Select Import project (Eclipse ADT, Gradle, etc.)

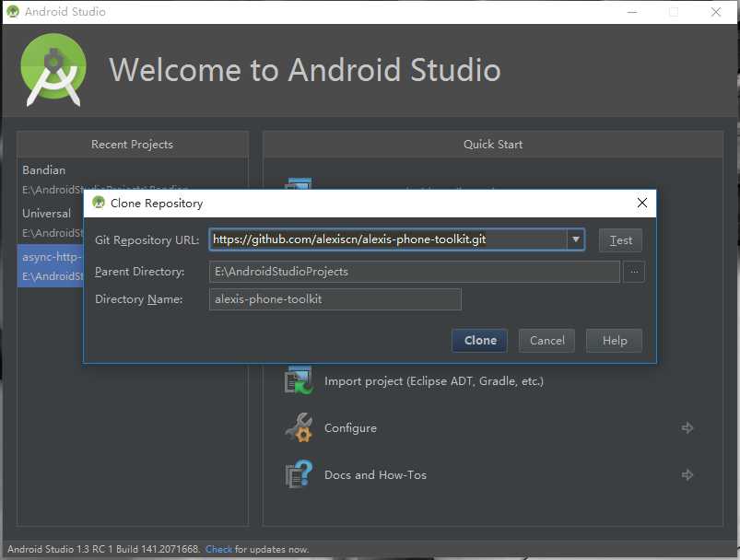(x=434, y=381)
